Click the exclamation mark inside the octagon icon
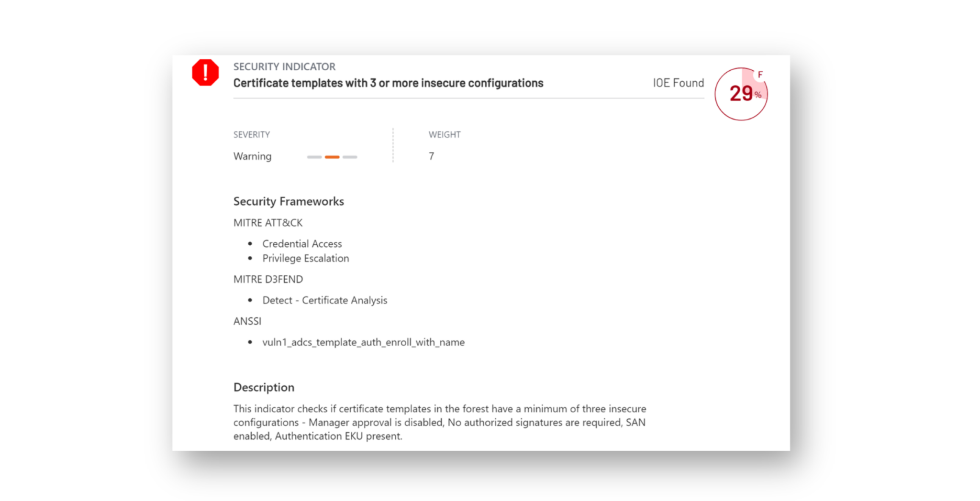This screenshot has width=980, height=501. 205,72
